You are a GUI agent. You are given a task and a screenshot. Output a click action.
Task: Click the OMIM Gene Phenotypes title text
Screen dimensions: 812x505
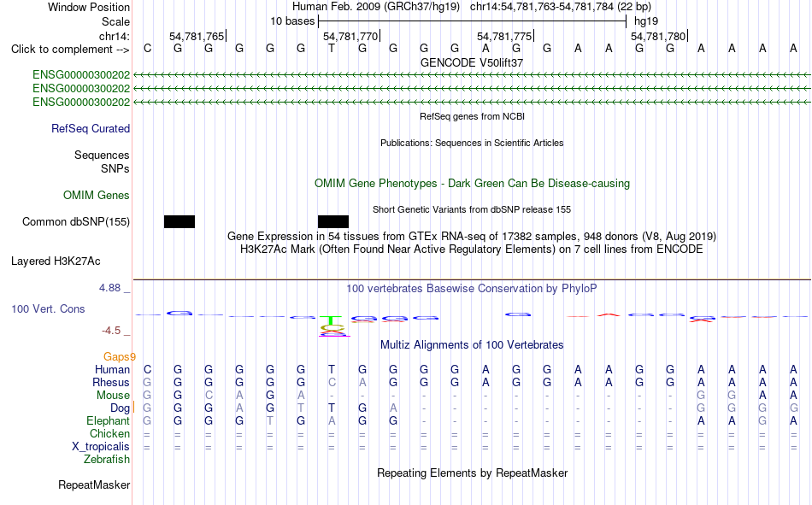(x=472, y=184)
